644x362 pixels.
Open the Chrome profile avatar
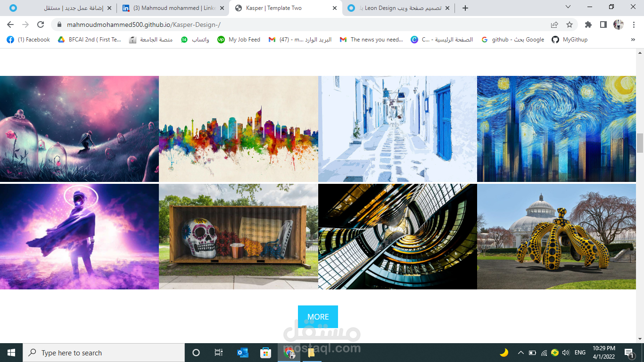[x=619, y=25]
